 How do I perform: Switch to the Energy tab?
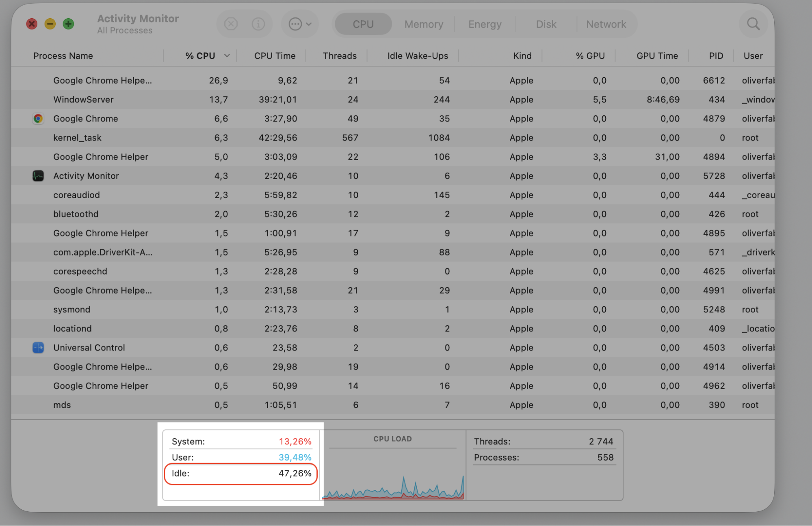(x=485, y=24)
